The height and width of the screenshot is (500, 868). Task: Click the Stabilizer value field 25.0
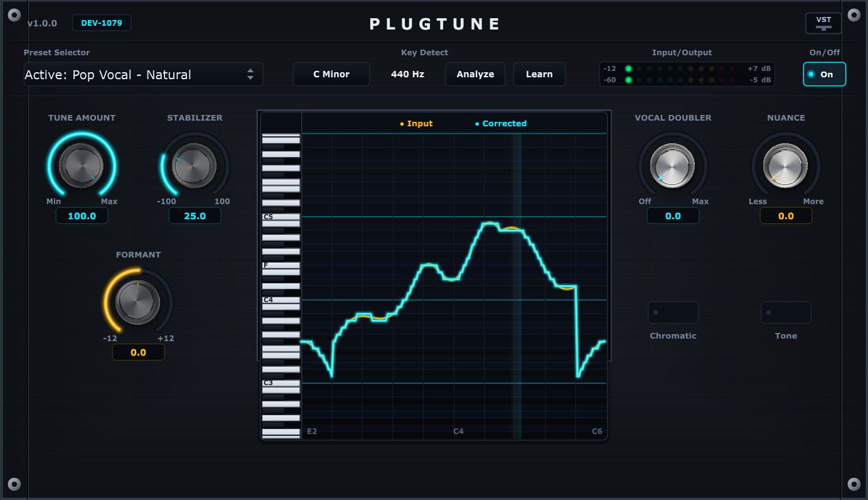pos(195,215)
